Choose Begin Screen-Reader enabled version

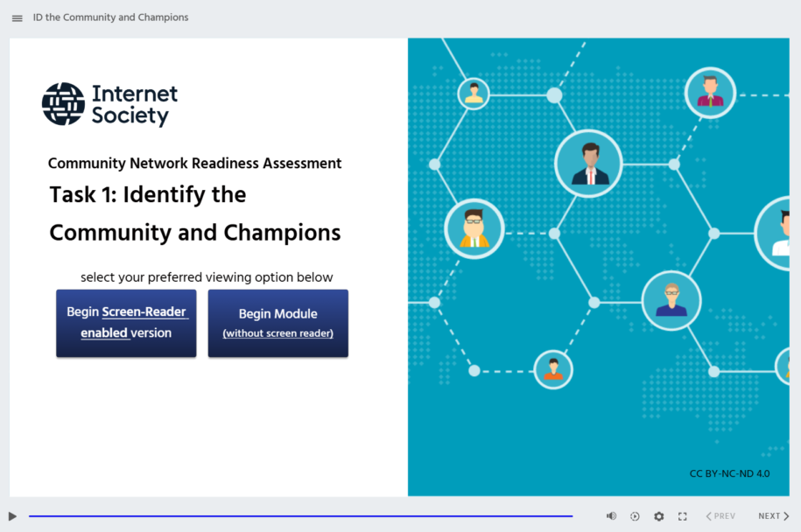(125, 323)
